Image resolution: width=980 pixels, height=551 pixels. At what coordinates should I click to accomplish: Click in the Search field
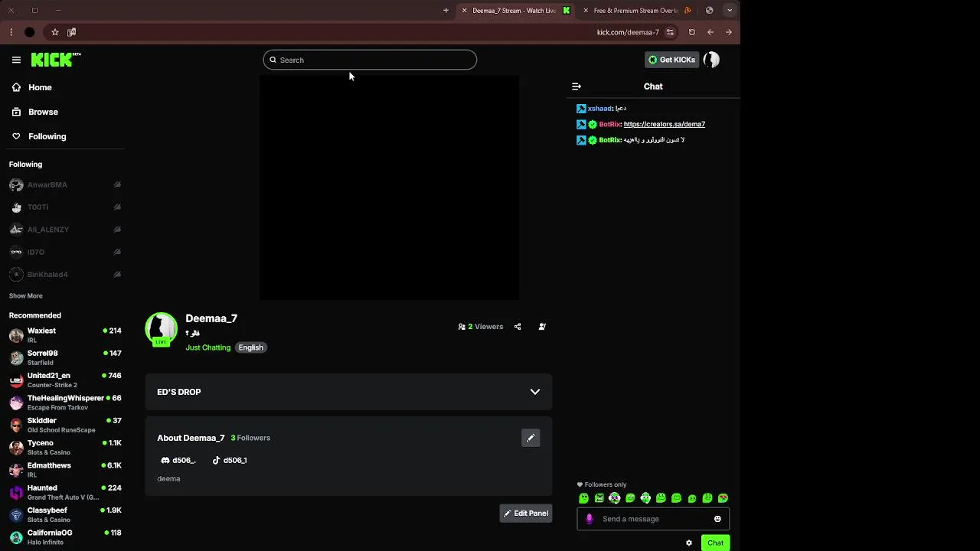point(370,60)
